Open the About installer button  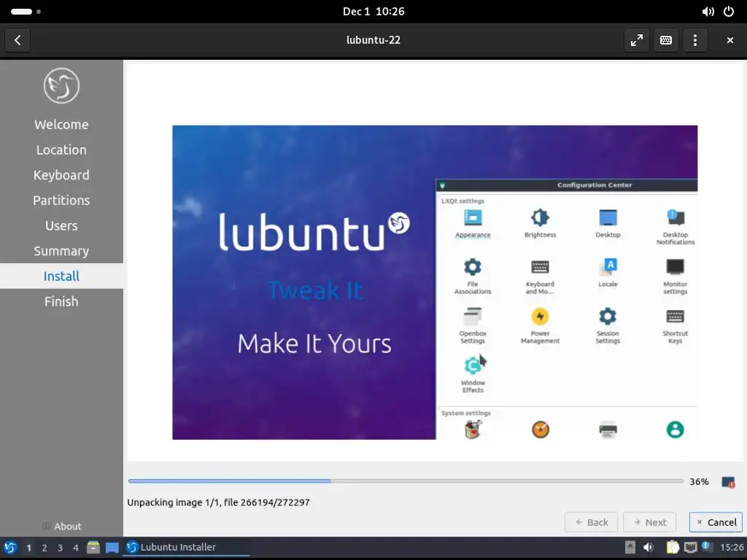point(61,526)
